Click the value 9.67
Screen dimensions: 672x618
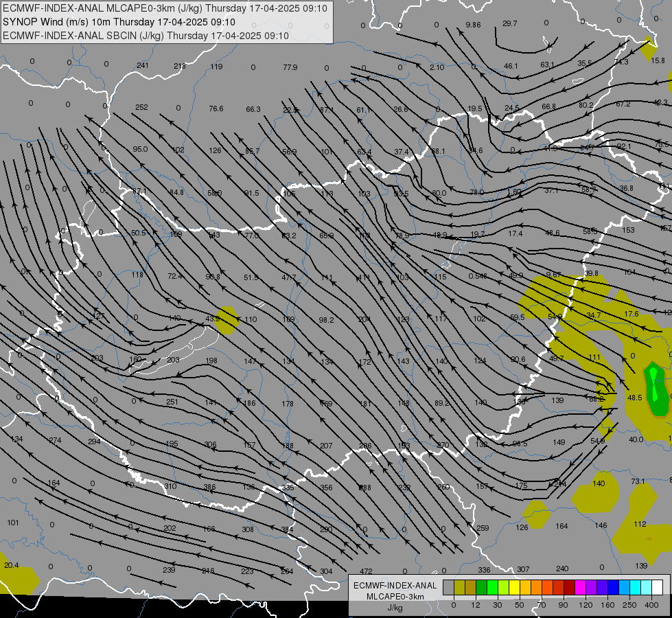(553, 275)
